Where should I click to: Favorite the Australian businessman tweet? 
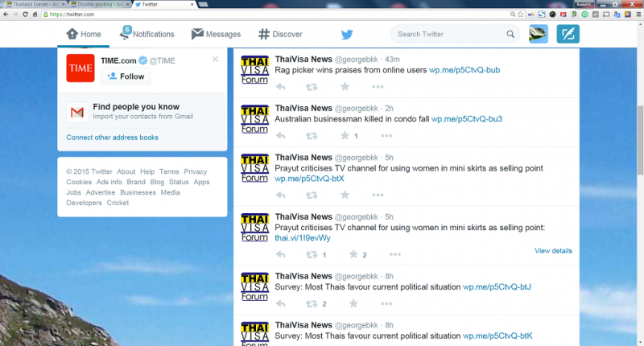345,135
